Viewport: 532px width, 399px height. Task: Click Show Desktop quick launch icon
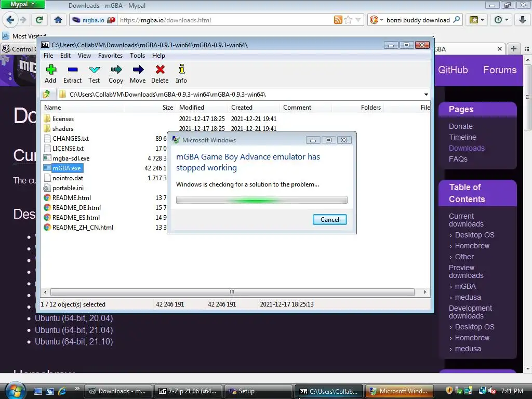37,391
